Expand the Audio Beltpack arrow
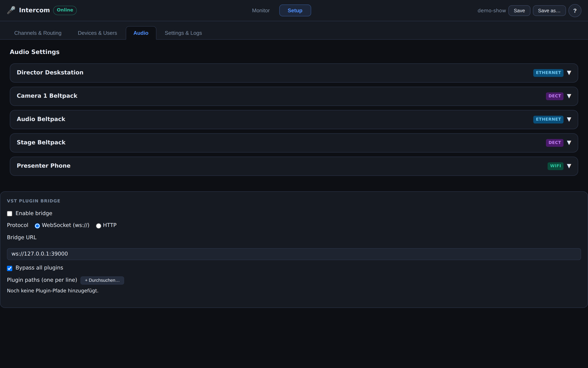The height and width of the screenshot is (368, 588). pyautogui.click(x=569, y=119)
